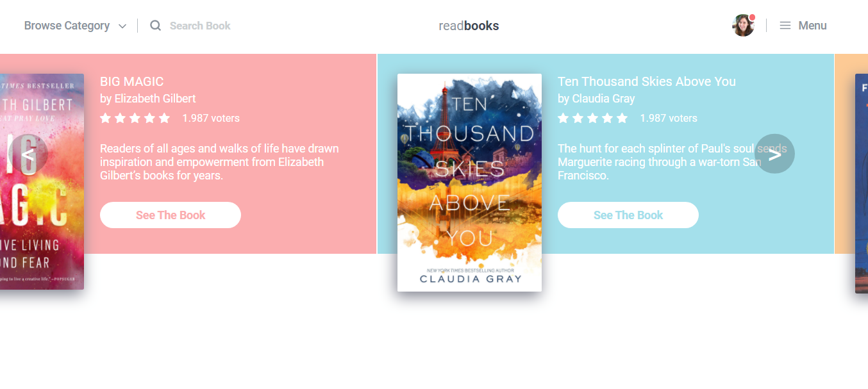Click the hamburger menu icon
The image size is (868, 389).
(785, 26)
